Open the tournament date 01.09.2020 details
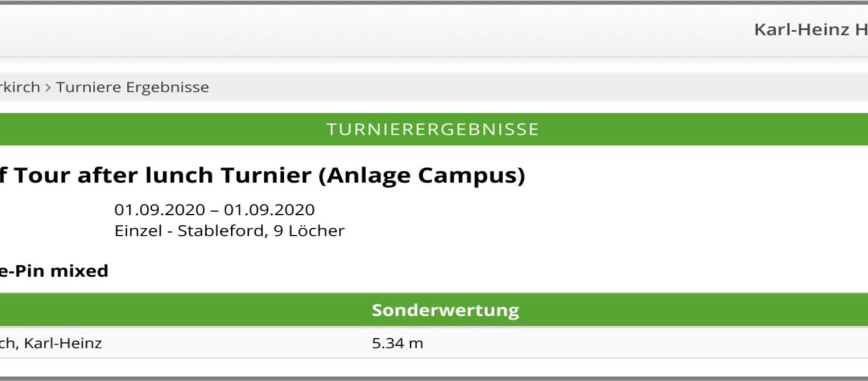The image size is (868, 381). click(213, 209)
